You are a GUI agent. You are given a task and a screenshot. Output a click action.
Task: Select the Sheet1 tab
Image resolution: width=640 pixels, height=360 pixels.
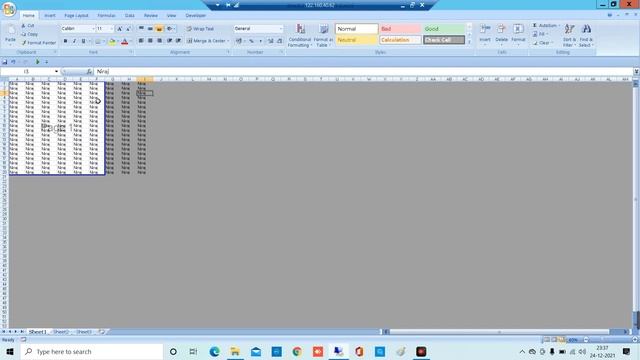tap(38, 332)
